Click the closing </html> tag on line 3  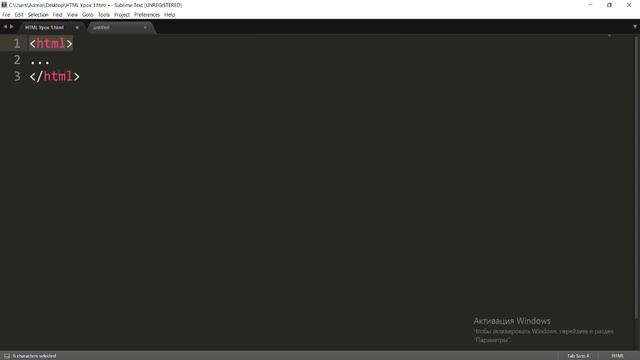55,76
